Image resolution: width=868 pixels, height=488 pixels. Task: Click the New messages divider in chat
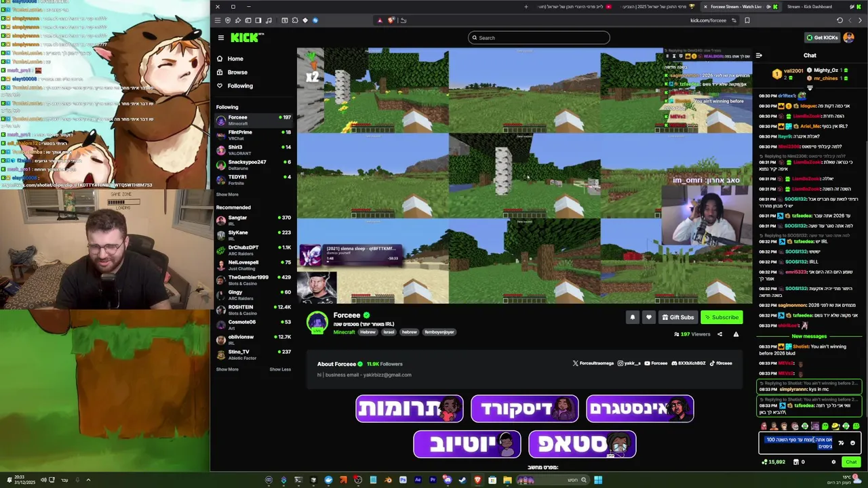click(x=809, y=336)
